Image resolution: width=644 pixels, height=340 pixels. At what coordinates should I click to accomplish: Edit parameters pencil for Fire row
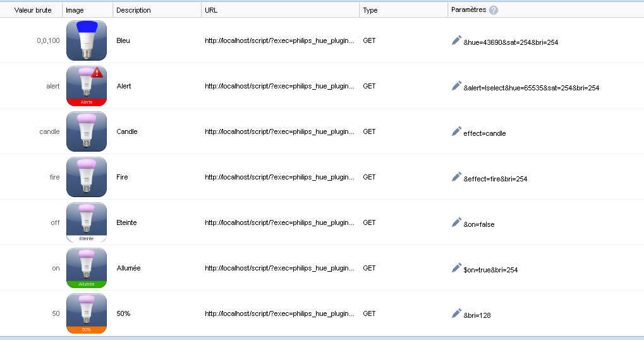point(456,177)
